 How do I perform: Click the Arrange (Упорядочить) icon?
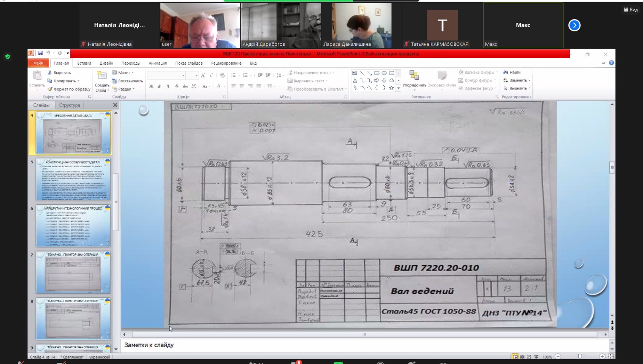414,75
